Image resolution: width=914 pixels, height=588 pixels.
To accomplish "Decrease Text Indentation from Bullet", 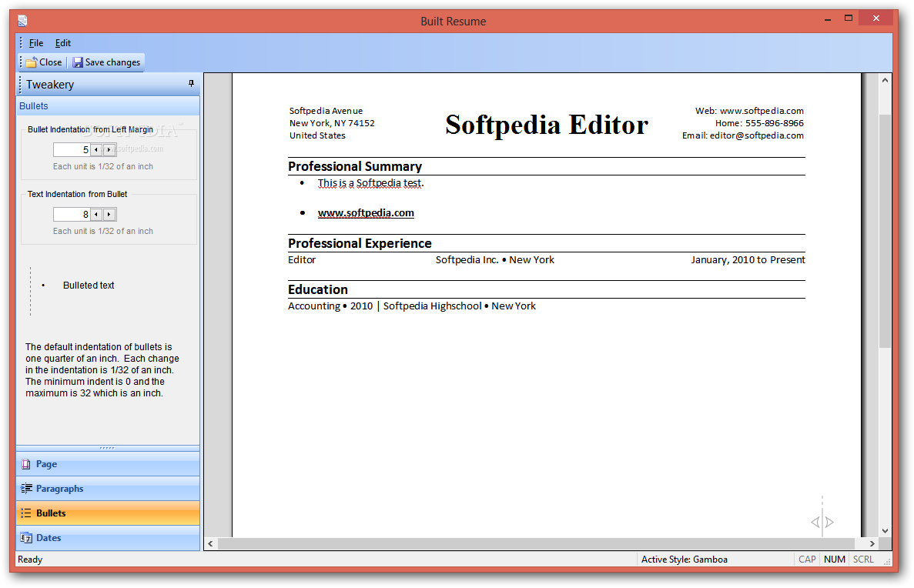I will tap(96, 215).
